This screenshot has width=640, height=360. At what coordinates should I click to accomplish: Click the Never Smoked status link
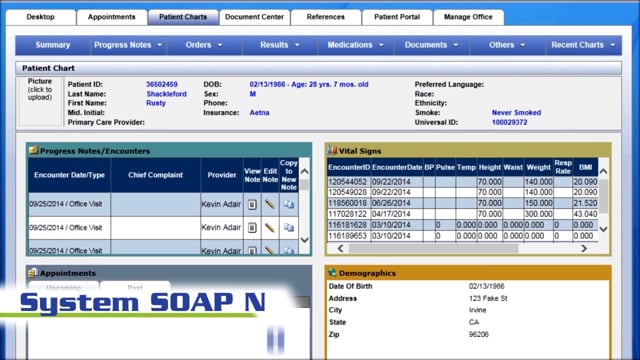tap(516, 113)
